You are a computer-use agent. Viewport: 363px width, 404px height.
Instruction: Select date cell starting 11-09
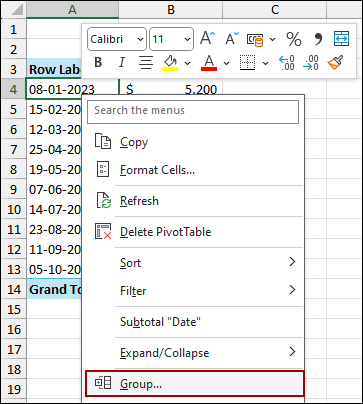tap(54, 249)
